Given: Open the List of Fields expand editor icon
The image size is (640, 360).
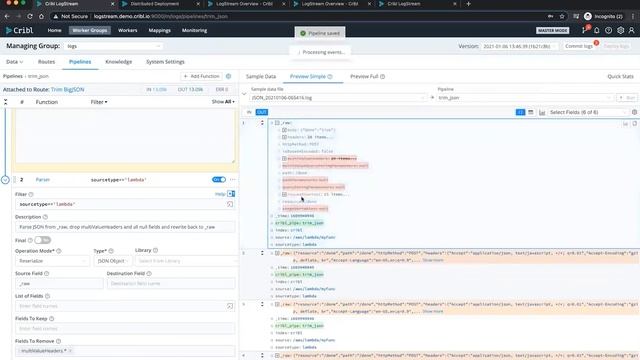Looking at the screenshot, I should coord(230,306).
